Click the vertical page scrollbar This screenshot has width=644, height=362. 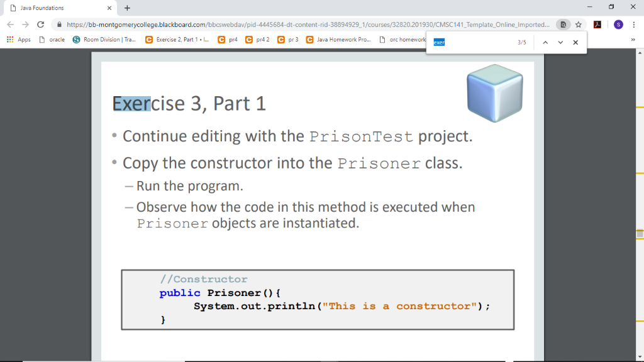[640, 189]
